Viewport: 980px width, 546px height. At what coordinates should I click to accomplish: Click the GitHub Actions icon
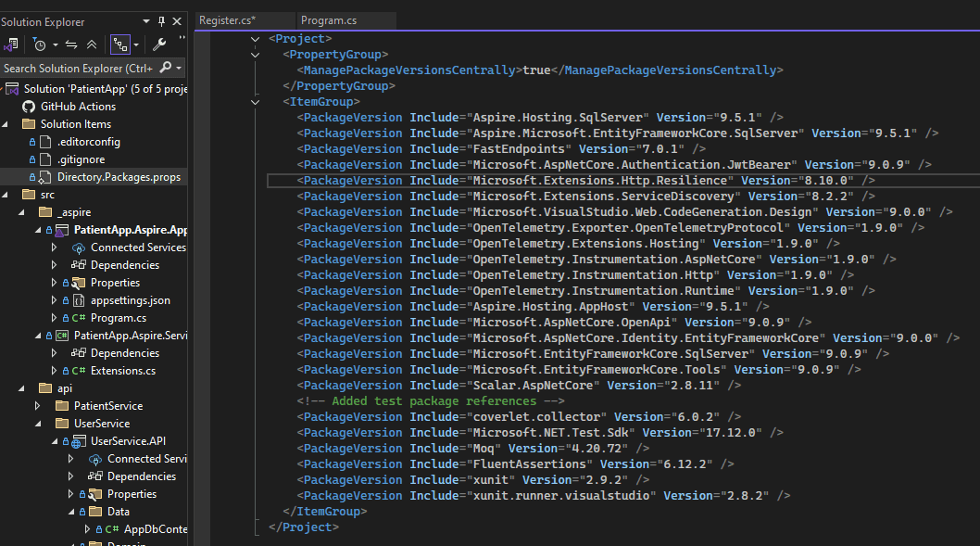click(x=29, y=107)
